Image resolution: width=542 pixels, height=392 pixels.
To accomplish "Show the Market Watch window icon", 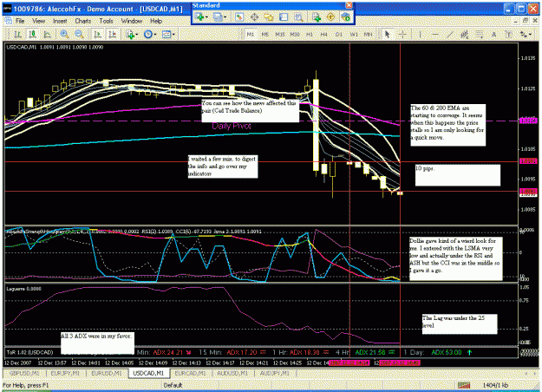I will (238, 17).
